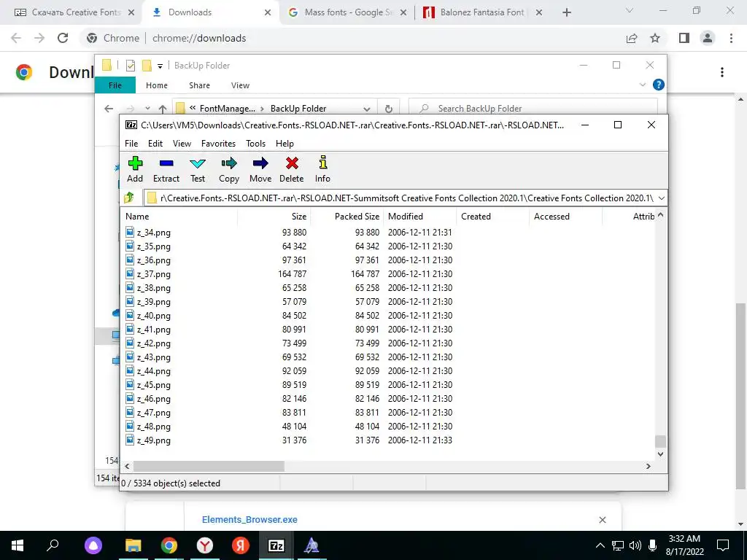Viewport: 747px width, 560px height.
Task: Show hidden system tray icons
Action: 600,545
